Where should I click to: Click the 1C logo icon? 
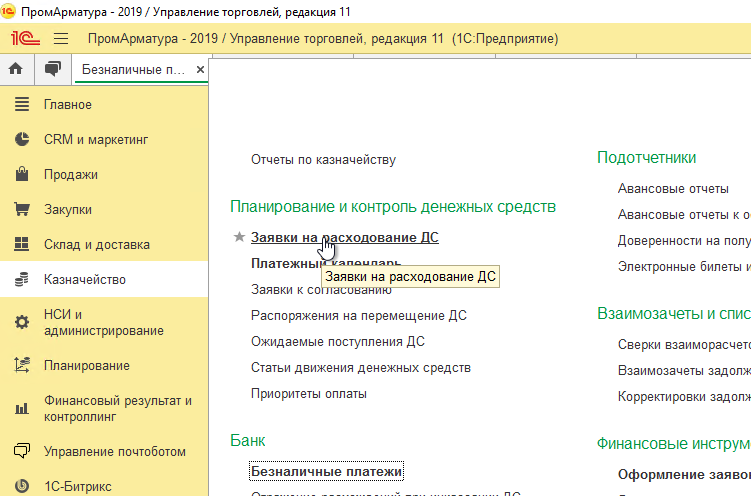pos(25,38)
